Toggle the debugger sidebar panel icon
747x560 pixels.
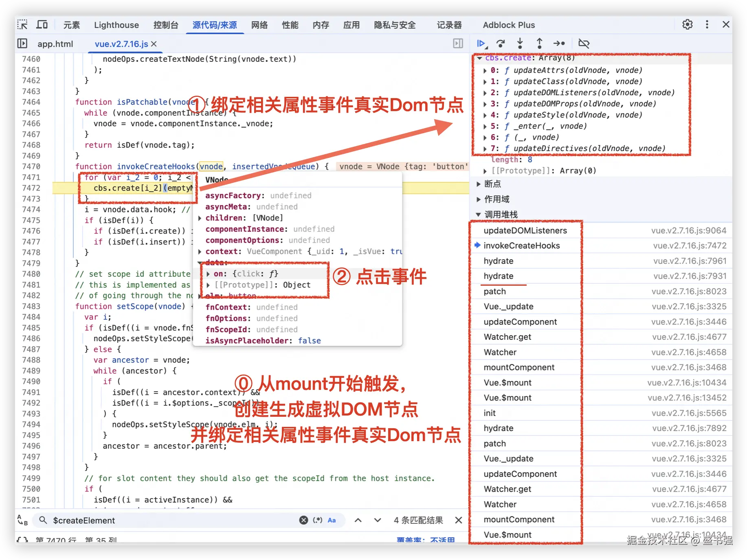click(458, 44)
